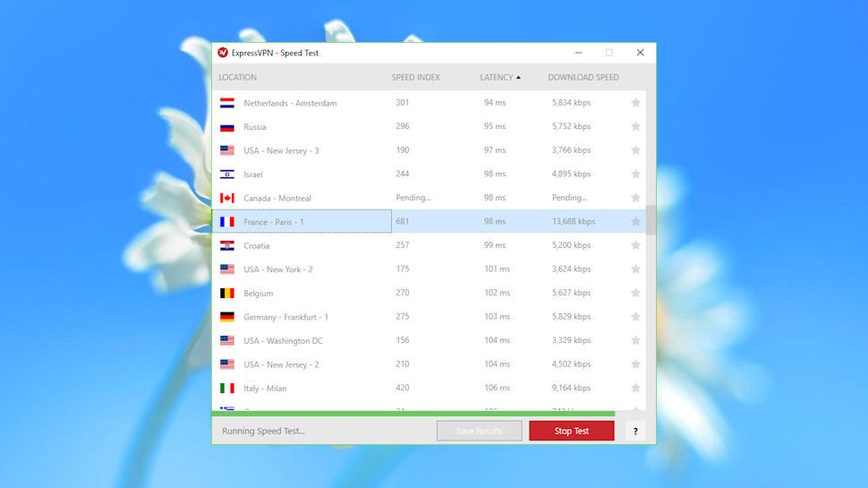
Task: Click the 681 speed index value
Action: pyautogui.click(x=403, y=221)
